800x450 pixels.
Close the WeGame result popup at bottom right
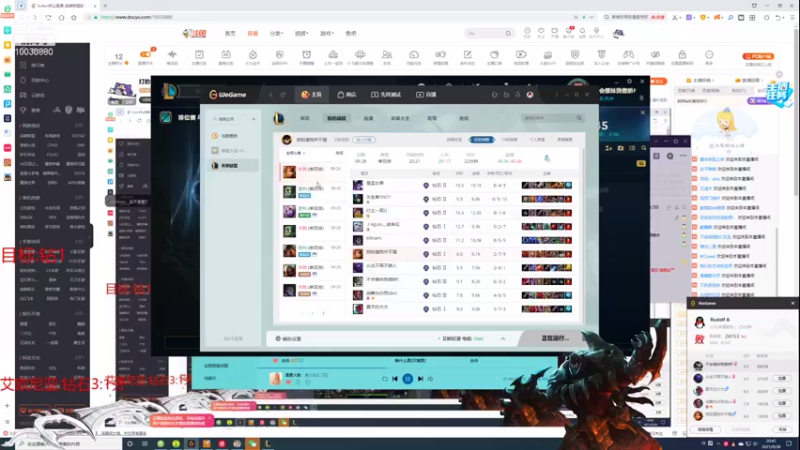click(x=792, y=303)
